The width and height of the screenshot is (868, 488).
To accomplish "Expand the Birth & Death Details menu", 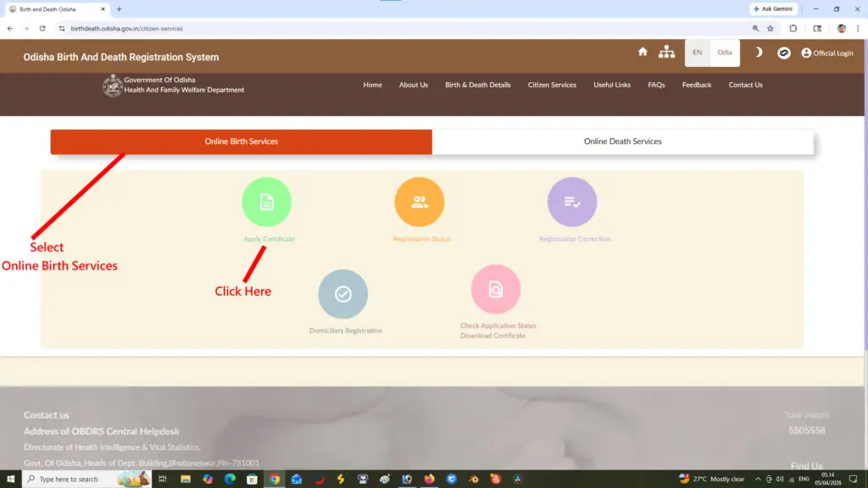I will tap(478, 85).
